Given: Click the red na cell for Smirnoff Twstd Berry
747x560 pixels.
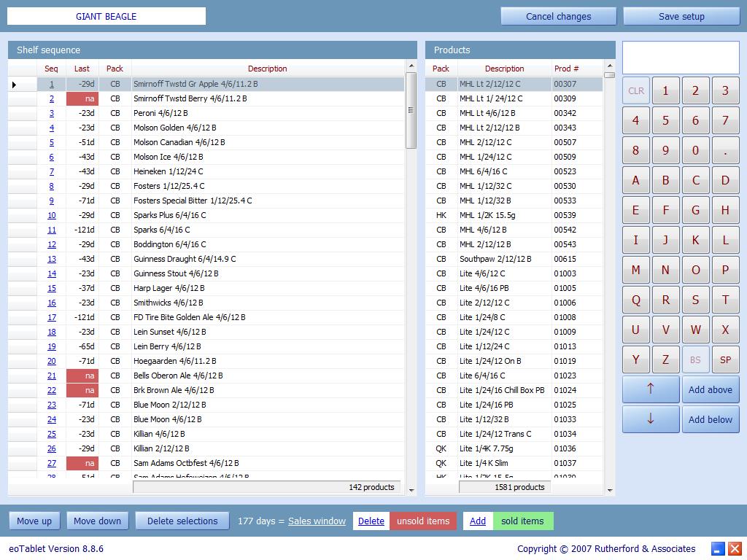Looking at the screenshot, I should (x=82, y=98).
